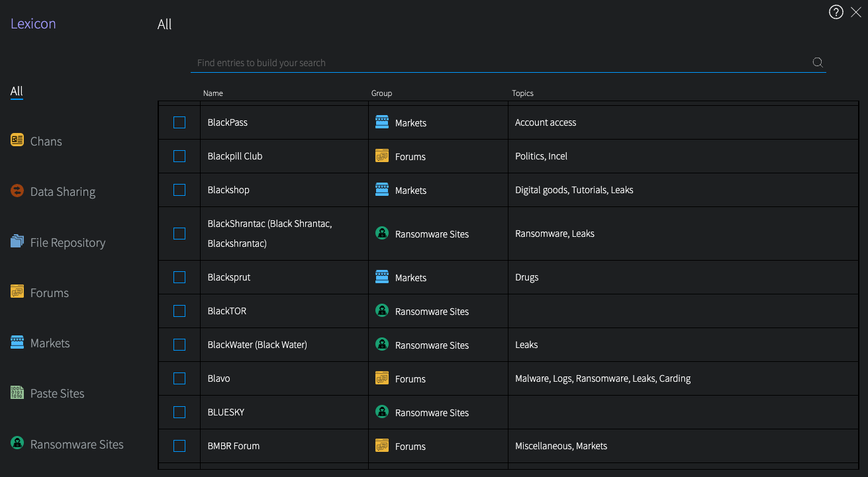The height and width of the screenshot is (477, 868).
Task: Open the Data Sharing category
Action: point(53,192)
